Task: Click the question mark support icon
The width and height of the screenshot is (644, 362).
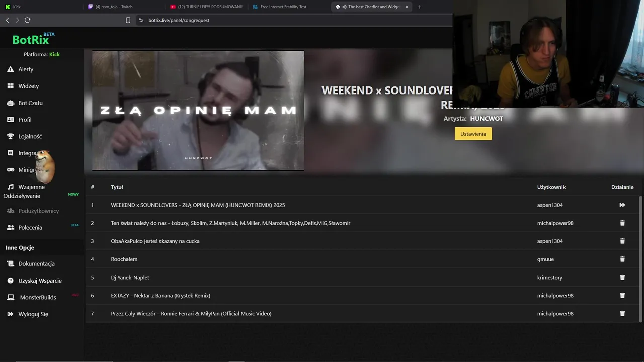Action: (10, 281)
